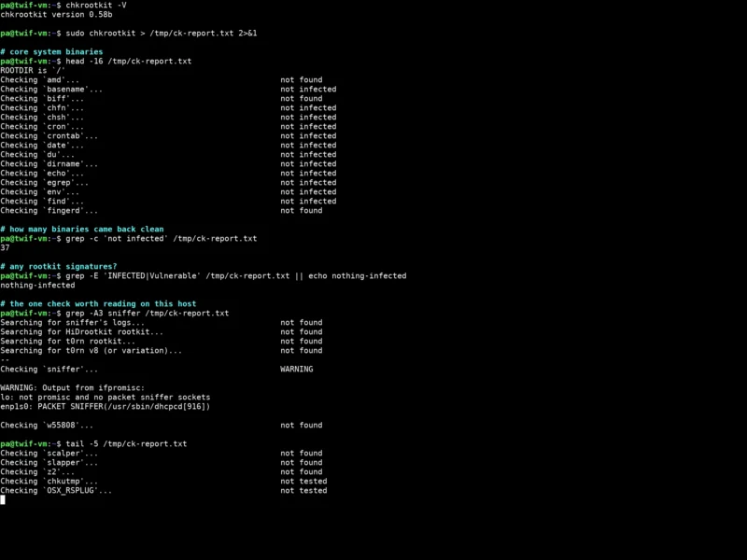Click 'WARNING: Output from ifpromisc:' line

(73, 388)
